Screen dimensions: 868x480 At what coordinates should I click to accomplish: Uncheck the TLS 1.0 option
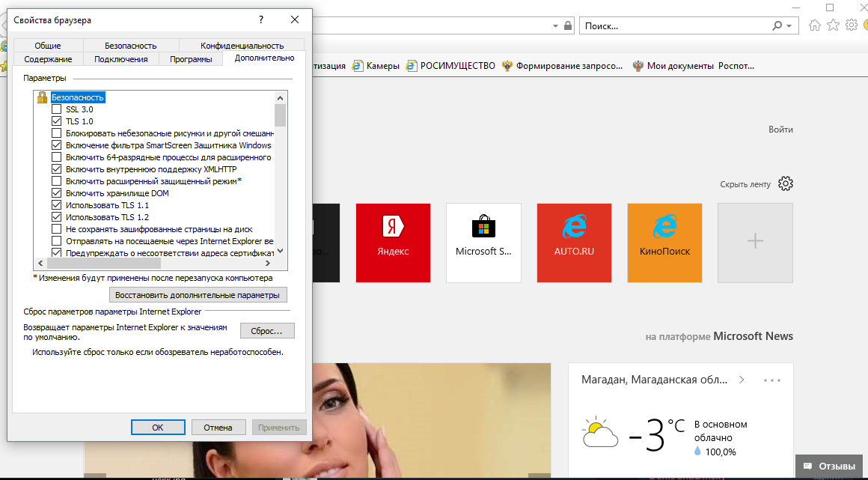[56, 121]
